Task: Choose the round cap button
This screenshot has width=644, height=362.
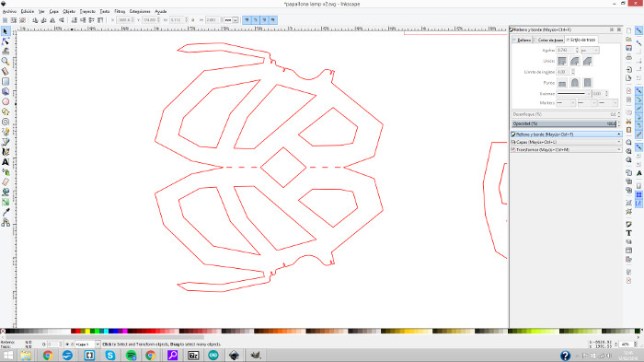Action: click(575, 83)
